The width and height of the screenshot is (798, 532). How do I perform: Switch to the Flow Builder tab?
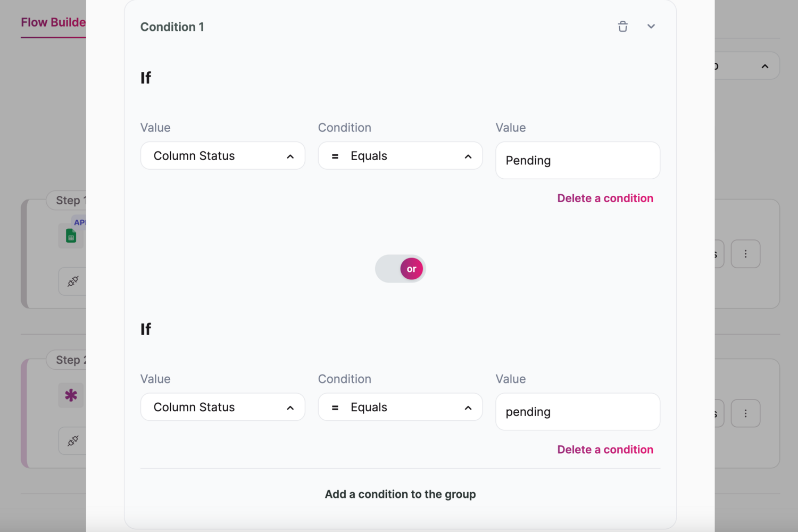pos(53,22)
